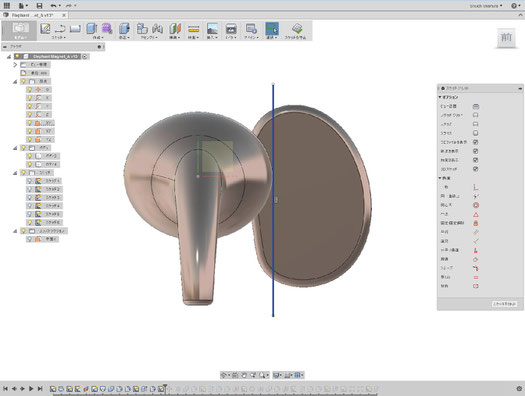
Task: Select the purple Create Form tool
Action: 107,28
